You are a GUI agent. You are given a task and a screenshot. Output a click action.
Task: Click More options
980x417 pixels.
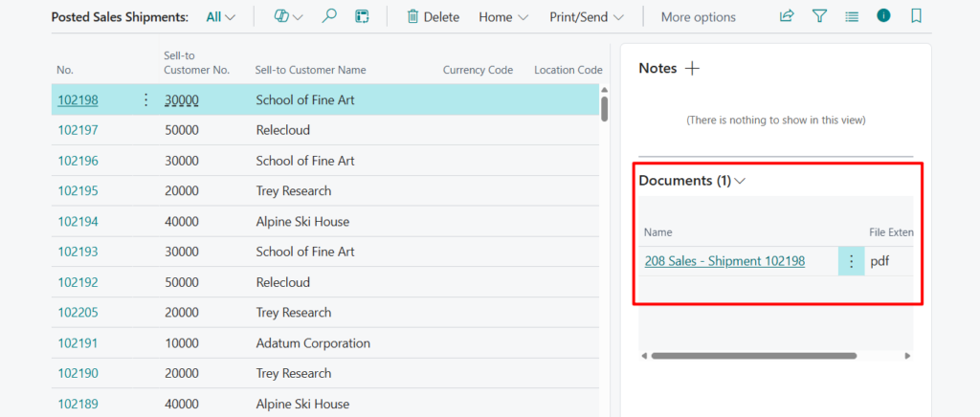click(x=698, y=17)
